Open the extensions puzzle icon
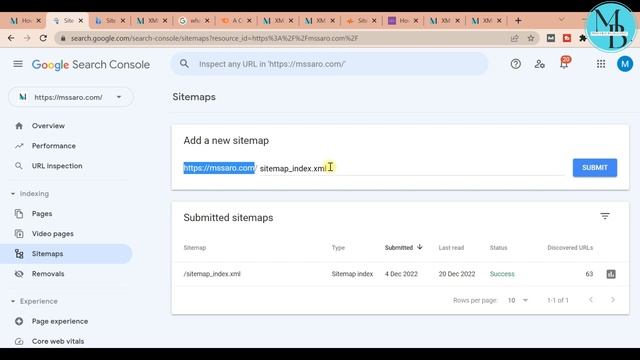Viewport: 640px width, 360px height. pyautogui.click(x=582, y=38)
